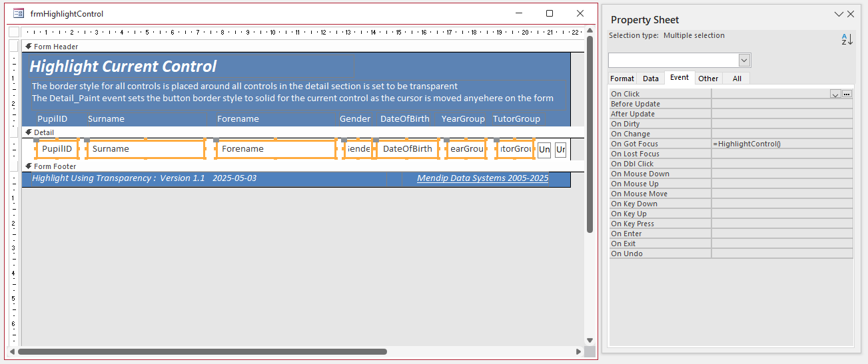This screenshot has height=364, width=868.
Task: Open the Other tab
Action: (708, 79)
